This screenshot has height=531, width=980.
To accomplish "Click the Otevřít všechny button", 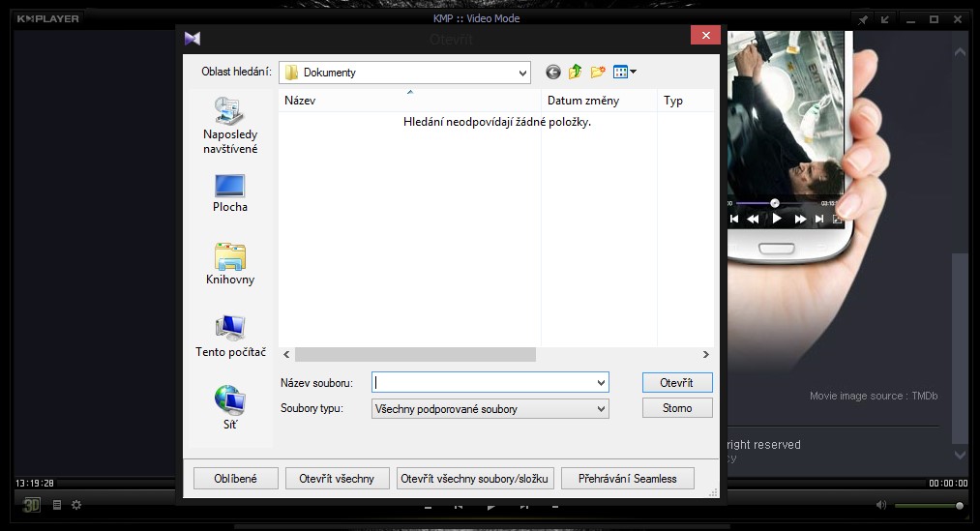I will point(337,479).
